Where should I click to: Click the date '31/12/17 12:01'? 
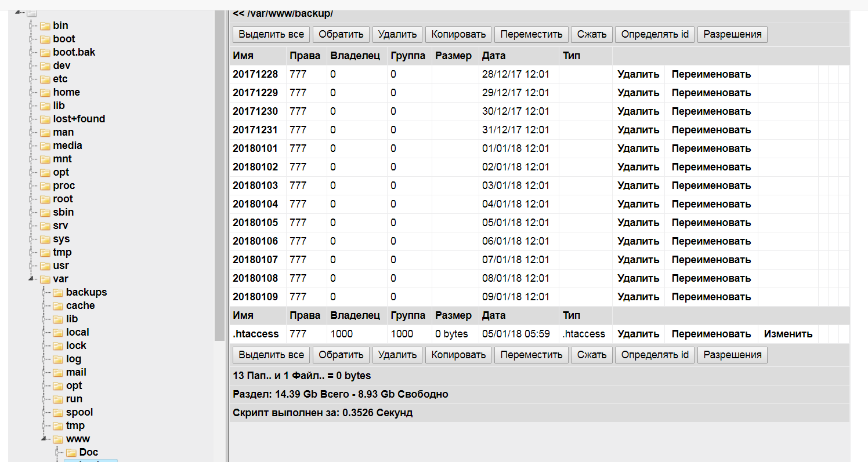(516, 130)
